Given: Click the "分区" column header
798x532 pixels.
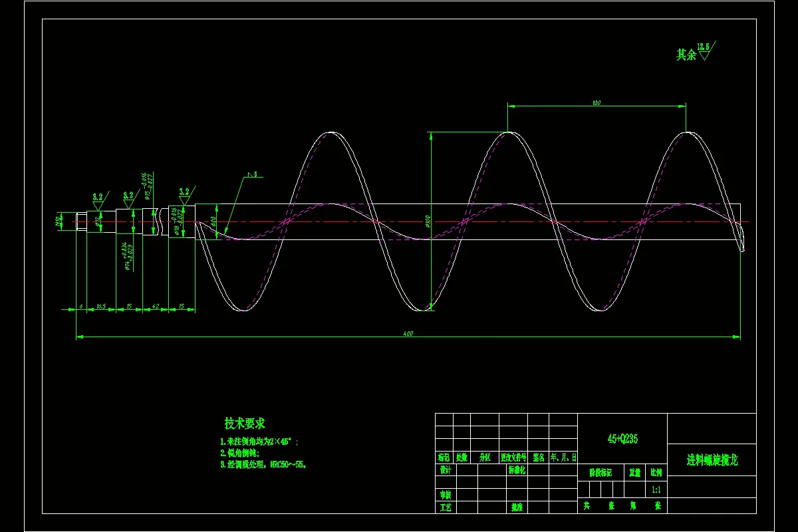Looking at the screenshot, I should click(x=484, y=458).
